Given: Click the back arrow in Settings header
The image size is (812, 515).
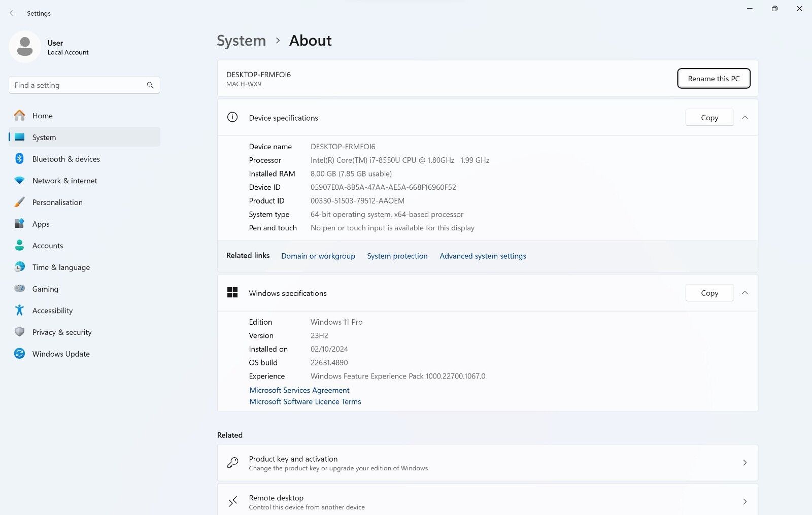Looking at the screenshot, I should [x=13, y=13].
